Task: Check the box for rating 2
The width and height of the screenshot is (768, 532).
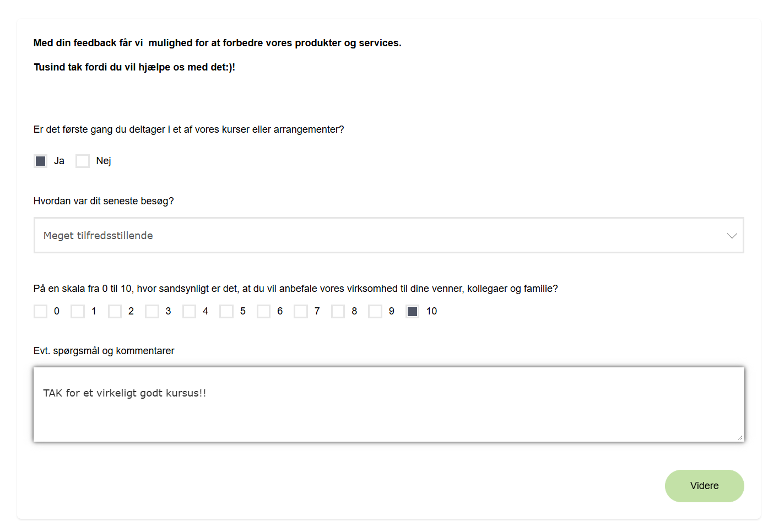Action: 115,311
